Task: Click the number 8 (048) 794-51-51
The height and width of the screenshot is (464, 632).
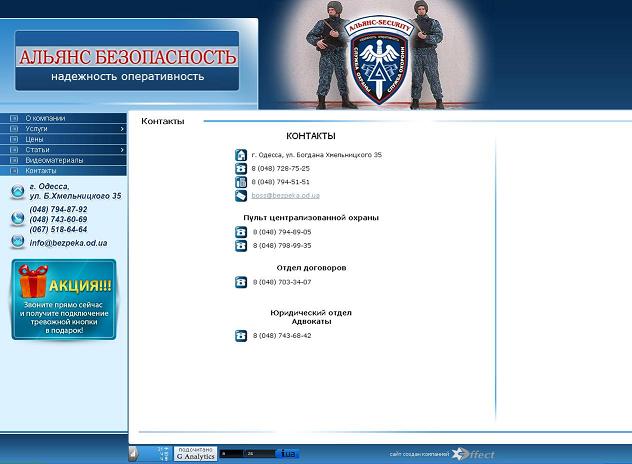Action: pos(281,182)
